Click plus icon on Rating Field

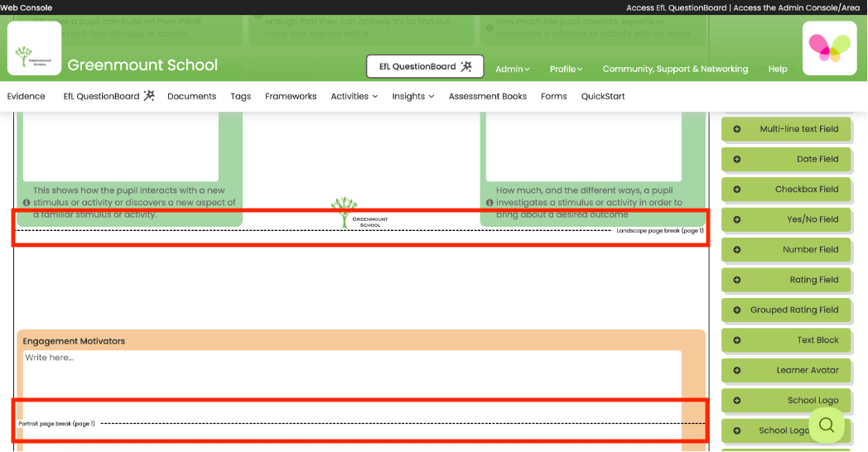click(737, 280)
